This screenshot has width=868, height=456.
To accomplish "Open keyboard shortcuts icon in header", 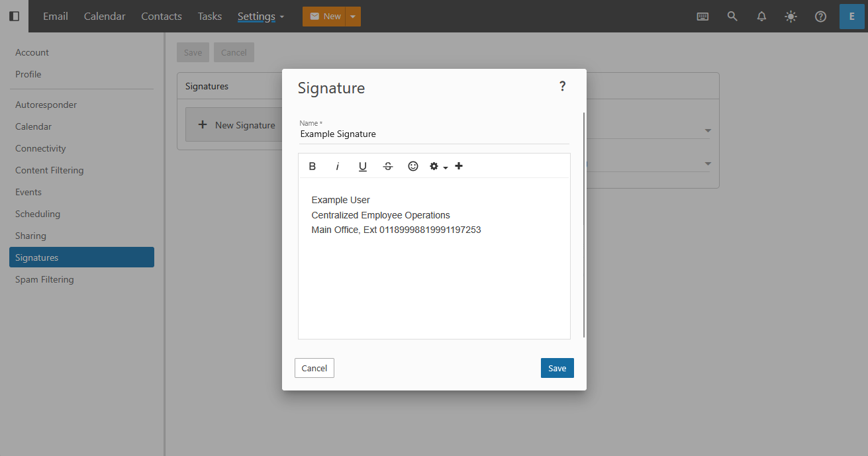I will [703, 17].
